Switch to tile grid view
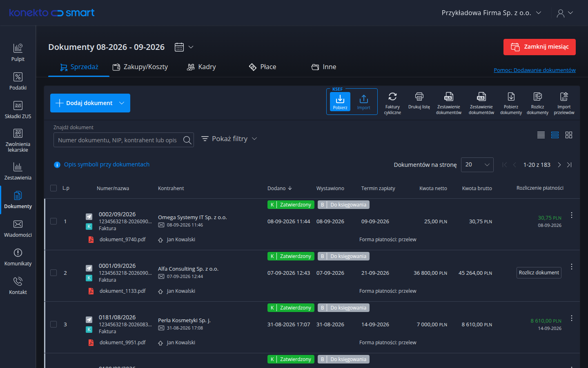This screenshot has height=368, width=588. tap(569, 135)
